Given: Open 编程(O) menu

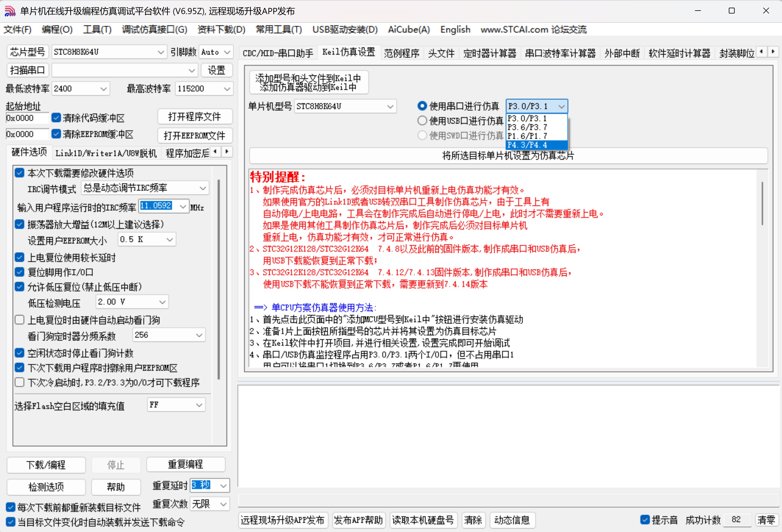Looking at the screenshot, I should coord(57,30).
